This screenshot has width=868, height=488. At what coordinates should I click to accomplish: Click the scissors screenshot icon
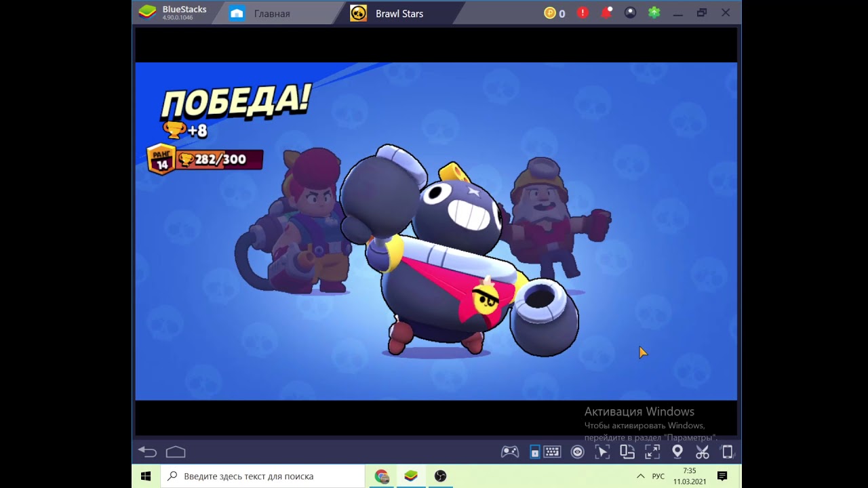[703, 452]
